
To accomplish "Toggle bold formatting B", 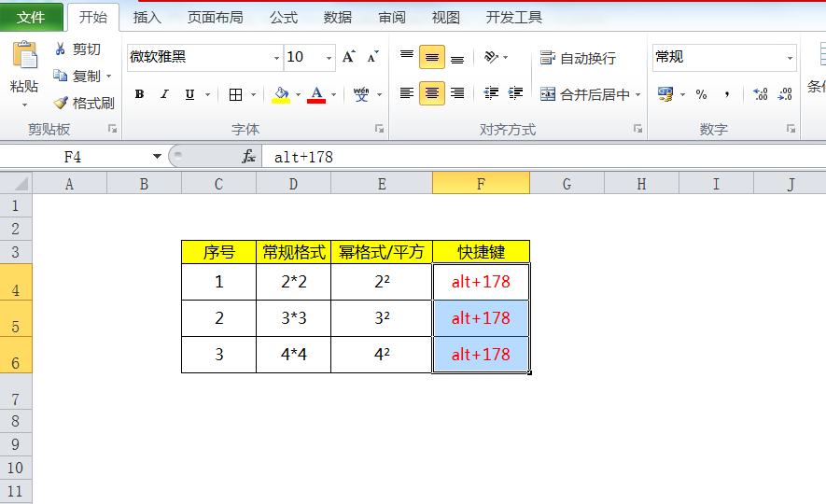I will [139, 94].
